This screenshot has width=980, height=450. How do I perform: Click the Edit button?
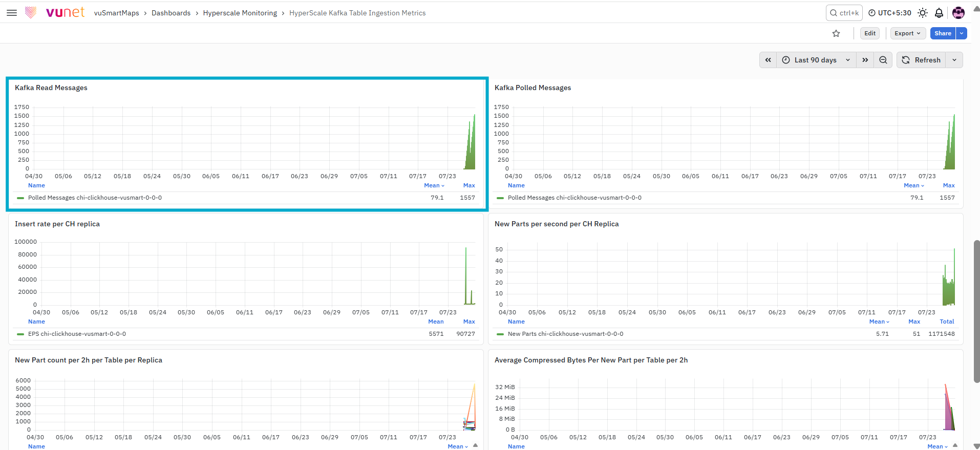coord(870,33)
